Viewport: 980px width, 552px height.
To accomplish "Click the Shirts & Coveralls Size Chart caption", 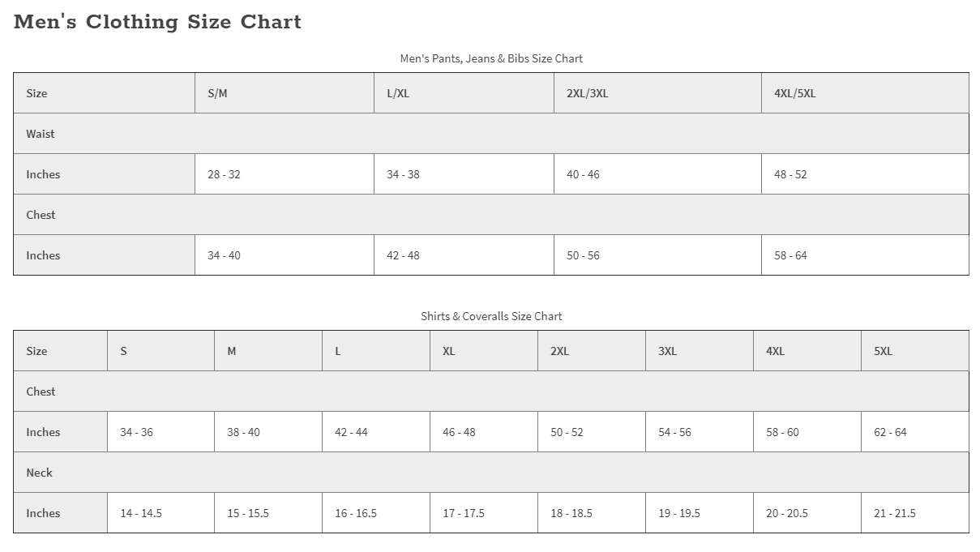I will tap(490, 316).
